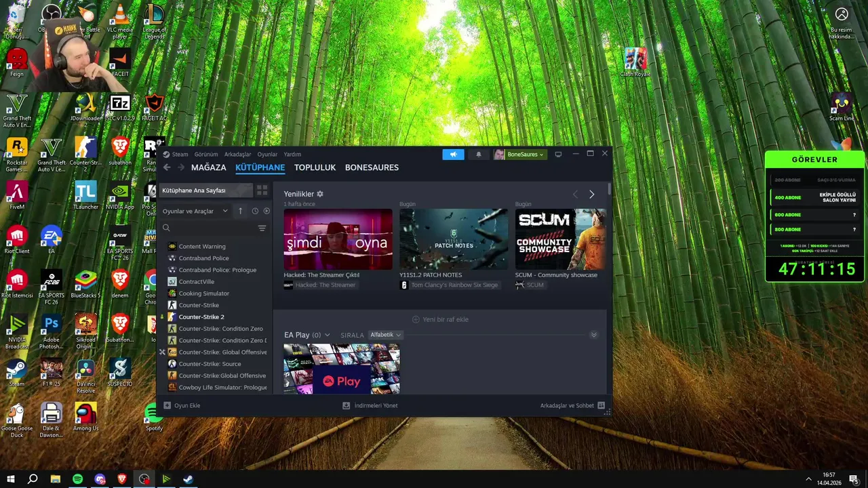Image resolution: width=868 pixels, height=488 pixels.
Task: Open advanced filters icon beside search field
Action: coord(262,228)
